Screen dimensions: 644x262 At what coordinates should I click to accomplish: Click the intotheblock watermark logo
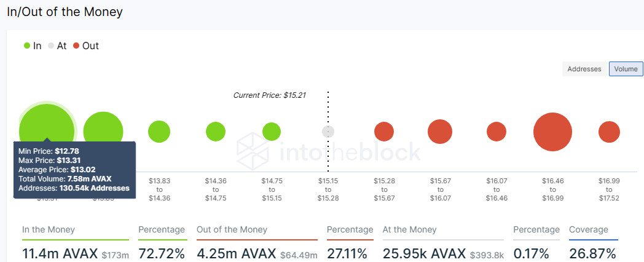[329, 152]
